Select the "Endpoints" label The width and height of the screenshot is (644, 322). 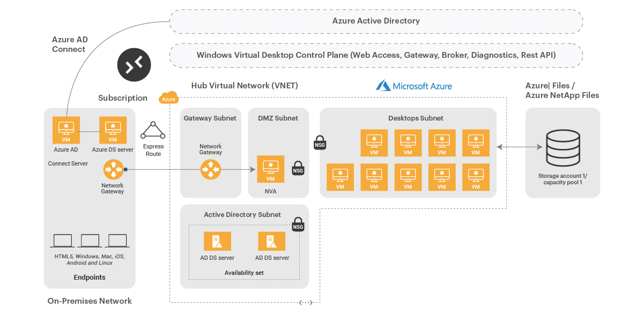(90, 278)
